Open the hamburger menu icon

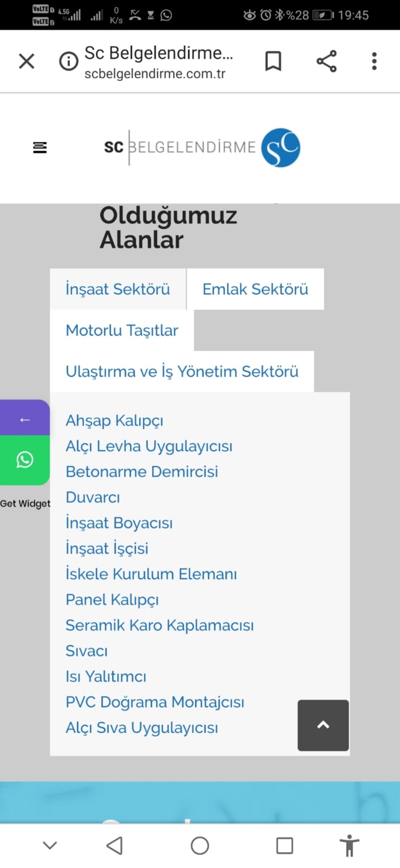tap(40, 147)
